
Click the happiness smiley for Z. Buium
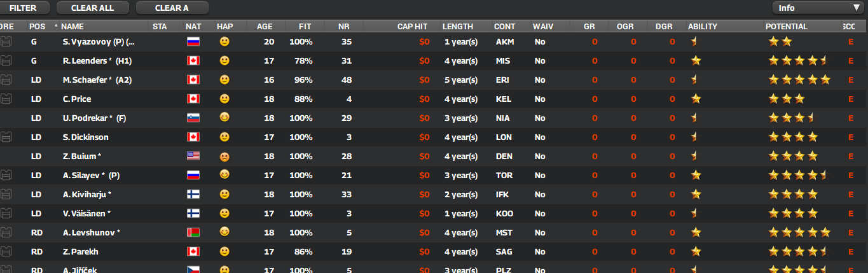point(224,156)
